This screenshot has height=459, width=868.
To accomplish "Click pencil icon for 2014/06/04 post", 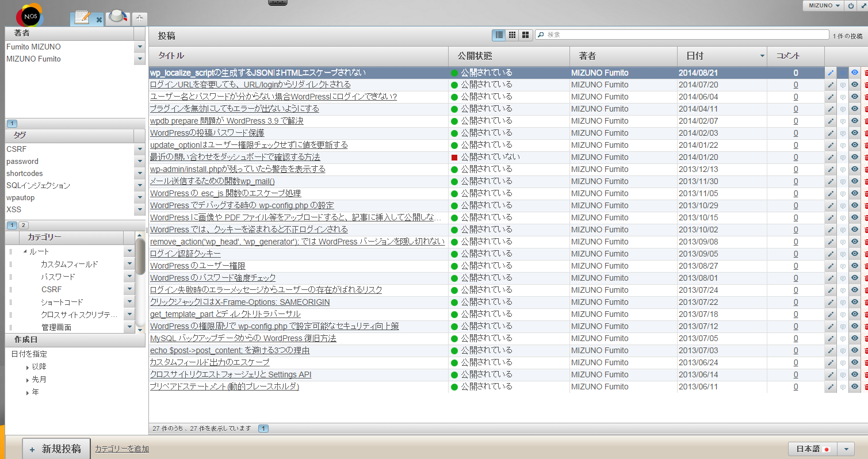I will coord(831,97).
